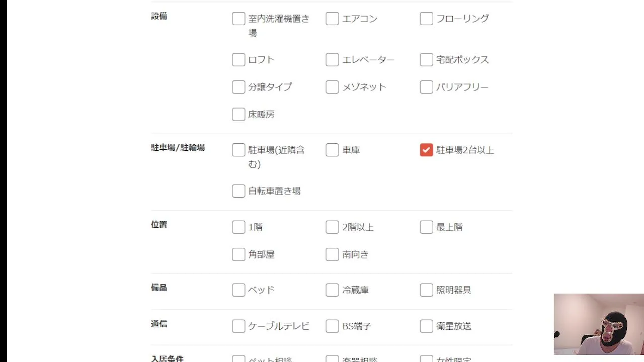Uncheck the 駐車場2台以上 checkbox
This screenshot has height=362, width=644.
[x=426, y=150]
